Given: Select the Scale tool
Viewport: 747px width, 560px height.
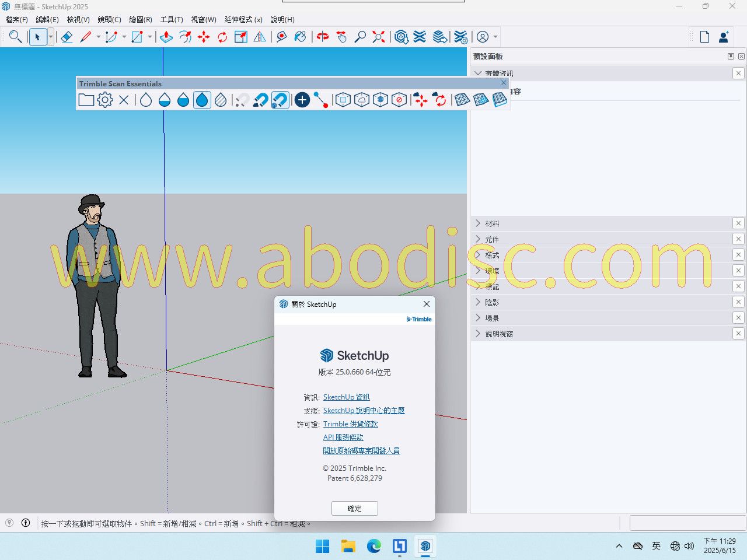Looking at the screenshot, I should click(241, 37).
